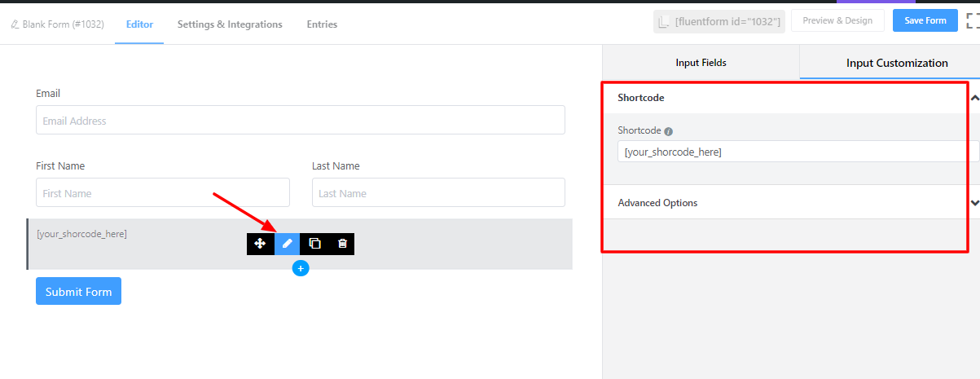Expand the Advanced Options section

tap(974, 203)
